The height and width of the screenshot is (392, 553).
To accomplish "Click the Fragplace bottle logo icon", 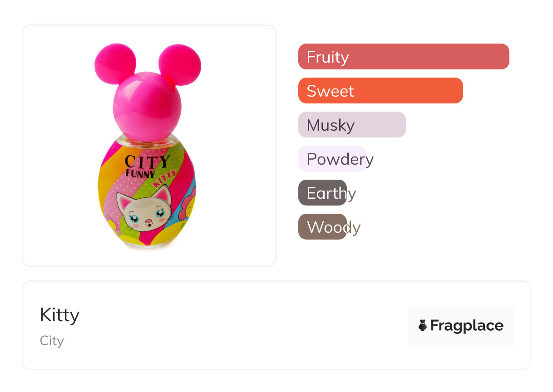I will pyautogui.click(x=423, y=325).
